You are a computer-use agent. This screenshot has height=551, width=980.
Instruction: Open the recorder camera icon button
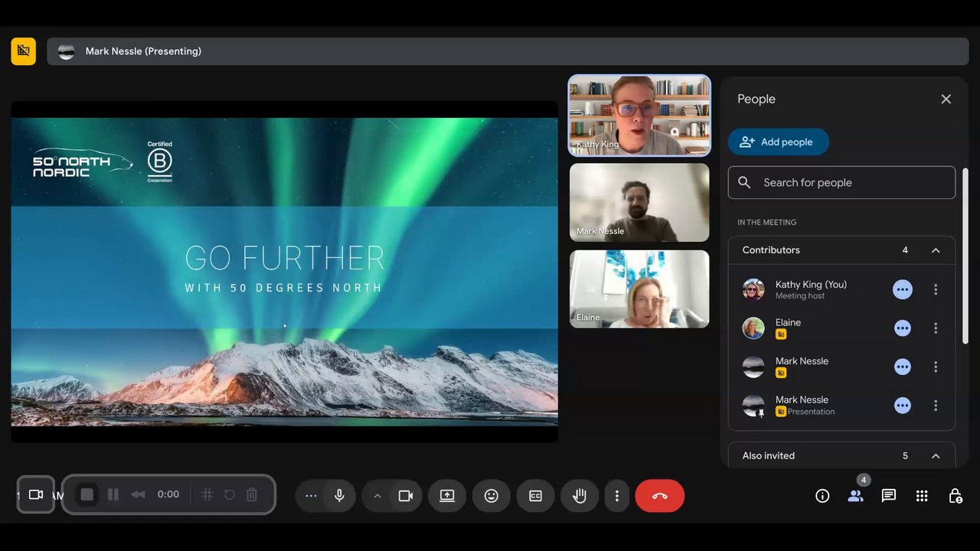coord(36,494)
